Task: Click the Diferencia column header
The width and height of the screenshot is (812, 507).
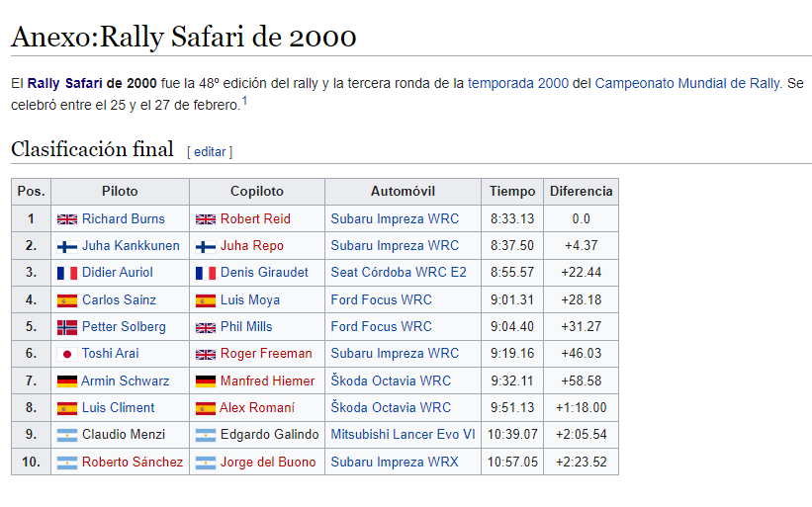Action: [x=581, y=192]
